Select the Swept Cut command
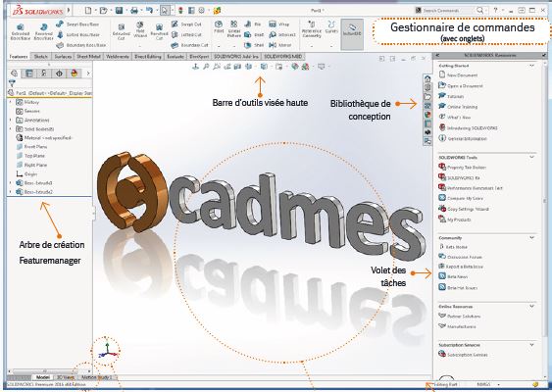Screen dimensions: 552x392 (186, 24)
